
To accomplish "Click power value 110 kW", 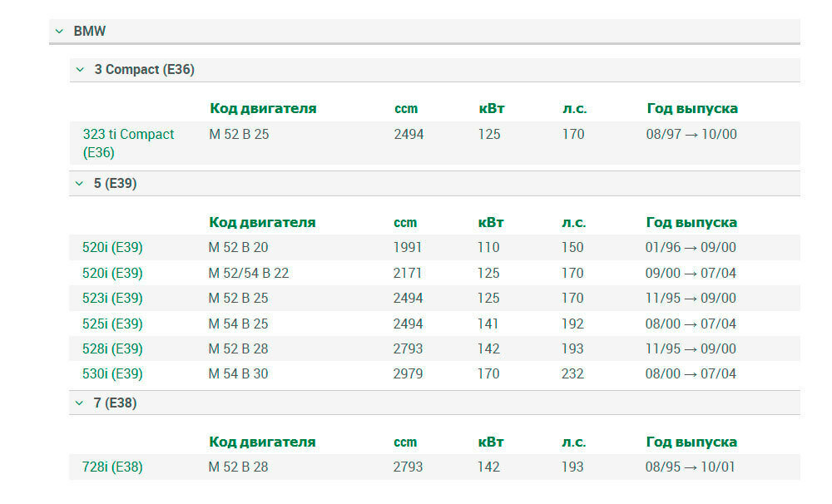I will point(488,247).
